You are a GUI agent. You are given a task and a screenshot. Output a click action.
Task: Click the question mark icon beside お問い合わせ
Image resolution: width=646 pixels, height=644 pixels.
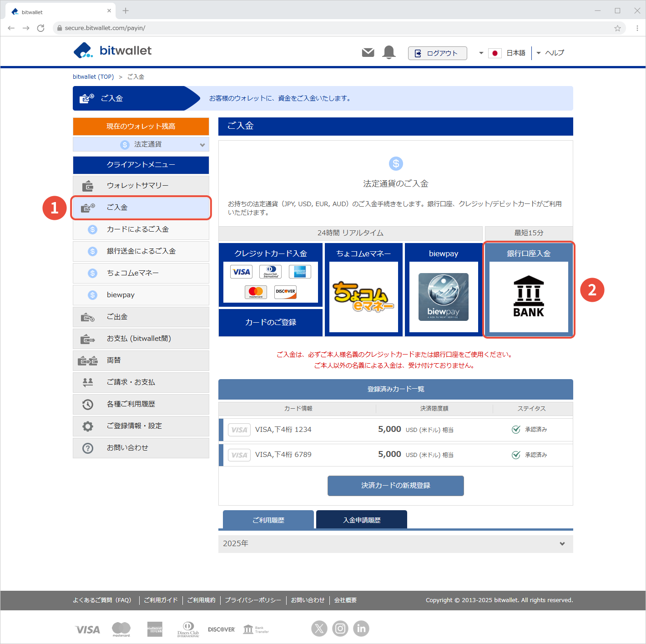click(88, 448)
